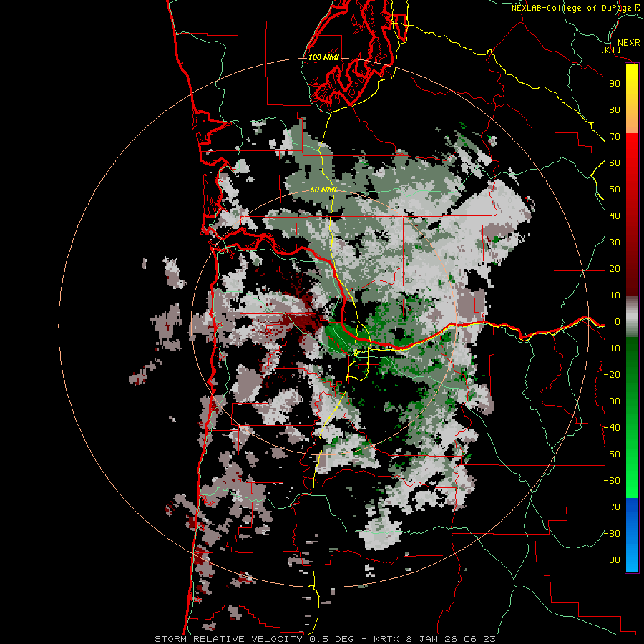The image size is (644, 644).
Task: Click the "60" value on velocity scale
Action: (615, 163)
